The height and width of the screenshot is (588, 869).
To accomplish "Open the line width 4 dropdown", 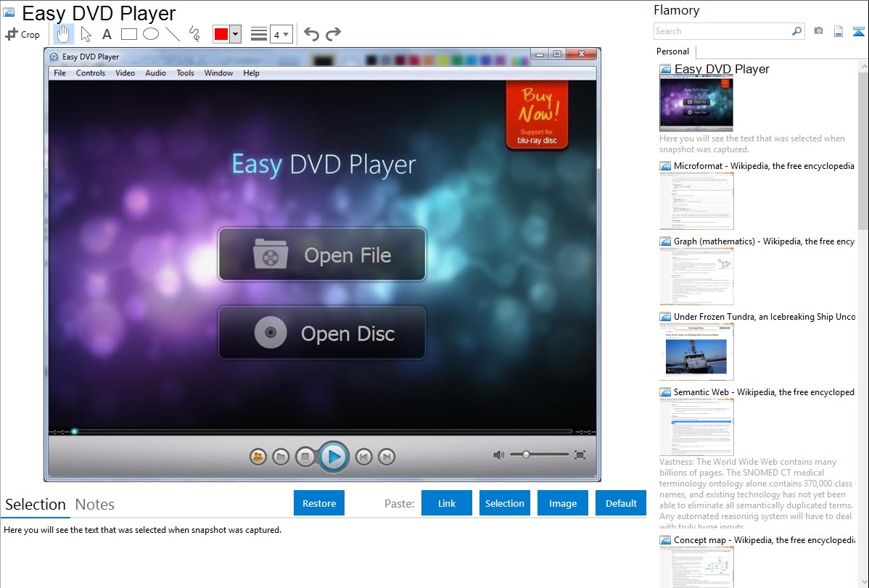I will (x=281, y=34).
